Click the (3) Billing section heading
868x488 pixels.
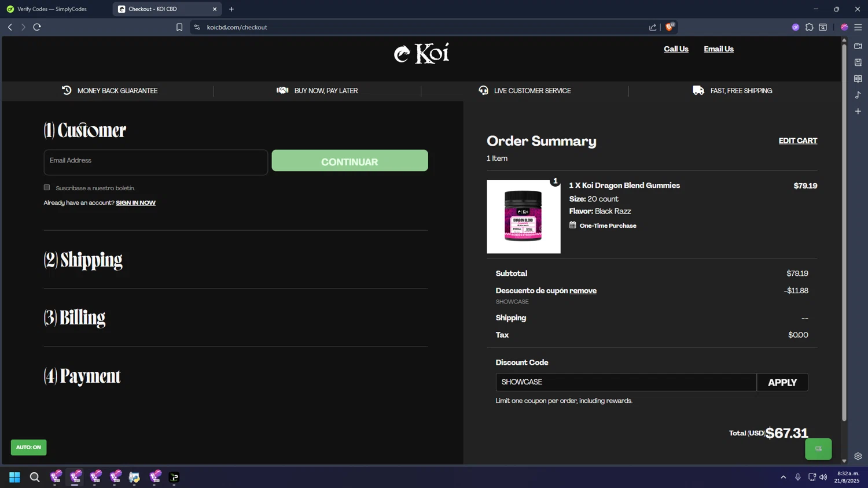75,317
